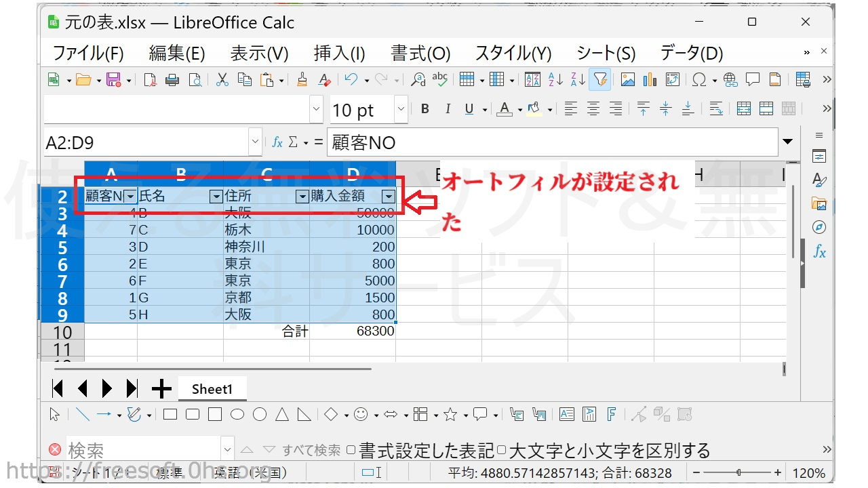
Task: Enable the 書式設定した表記 checkbox
Action: click(351, 449)
